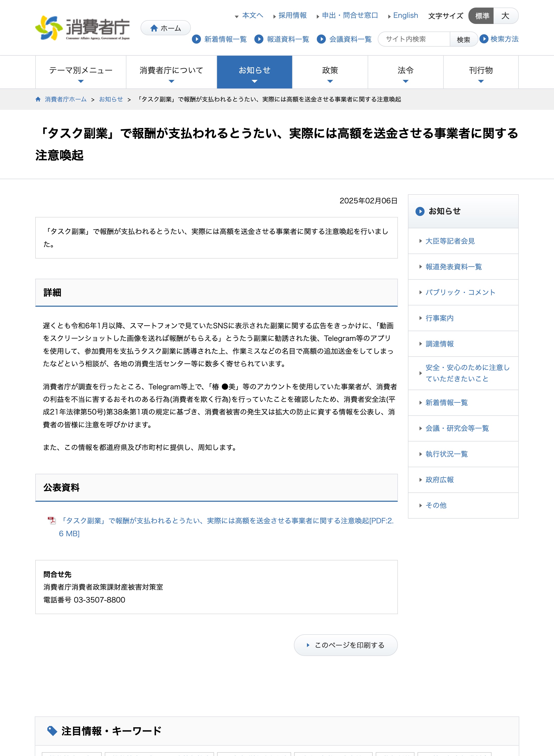Click play icon beside 検索方法

483,39
